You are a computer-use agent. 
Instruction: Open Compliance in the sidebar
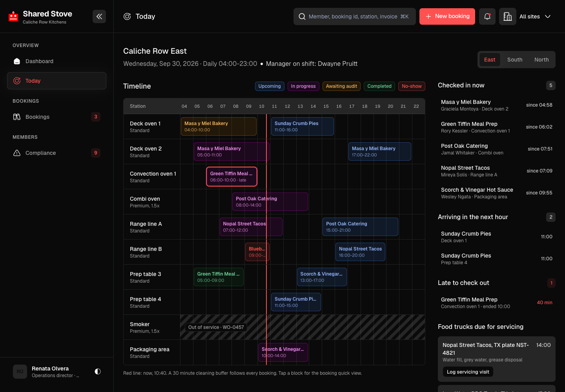(x=56, y=153)
